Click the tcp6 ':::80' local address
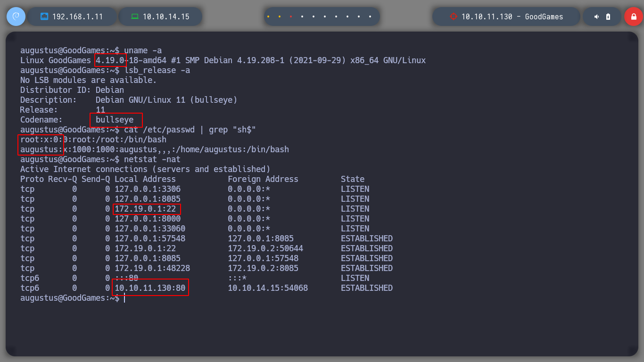Screen dimensions: 644x362 (x=126, y=278)
